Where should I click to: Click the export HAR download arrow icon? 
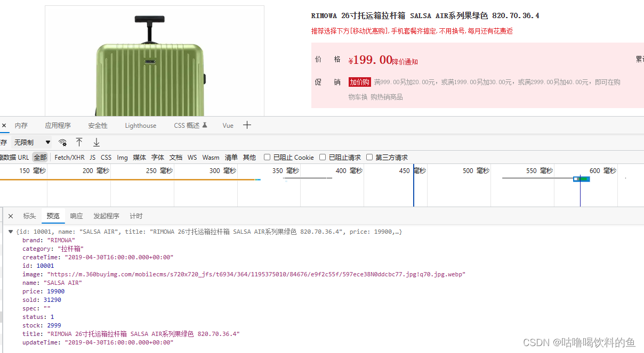point(96,142)
